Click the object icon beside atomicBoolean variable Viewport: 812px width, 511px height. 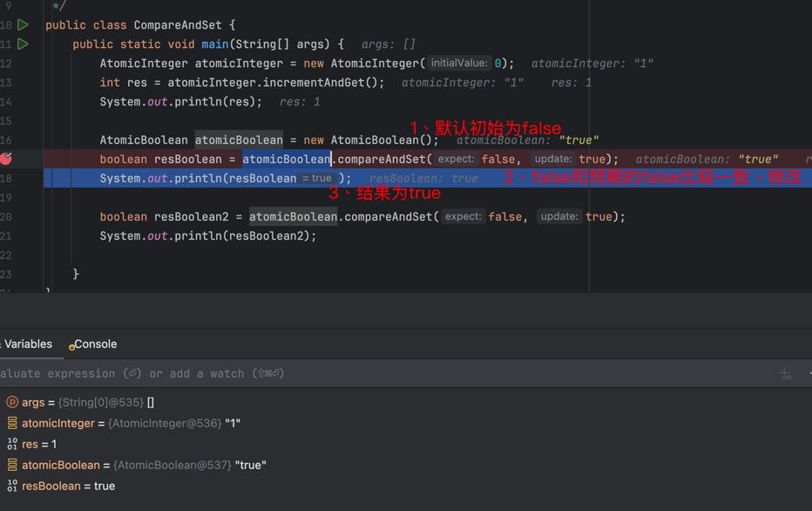(12, 466)
